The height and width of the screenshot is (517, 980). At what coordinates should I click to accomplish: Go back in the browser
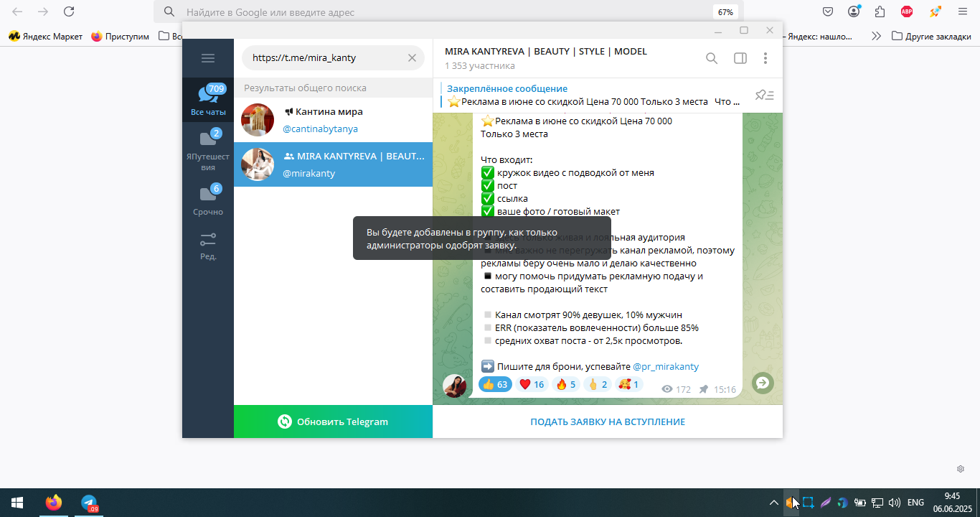17,11
